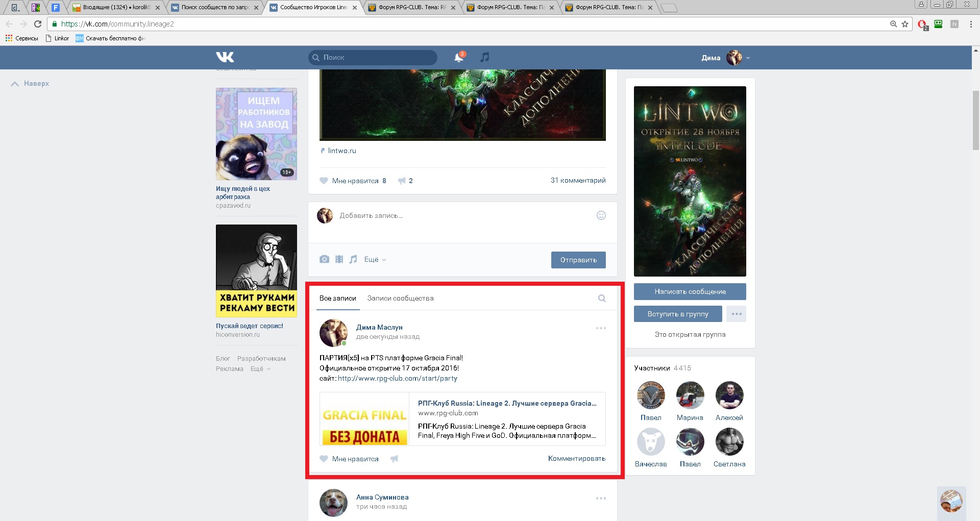Screen dimensions: 980x521
Task: Share Дима Маслун's post via the megaphone icon
Action: pyautogui.click(x=394, y=459)
